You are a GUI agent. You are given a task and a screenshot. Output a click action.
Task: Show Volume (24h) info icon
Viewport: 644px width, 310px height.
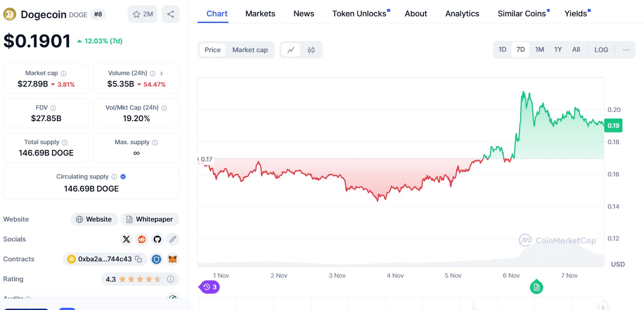152,73
